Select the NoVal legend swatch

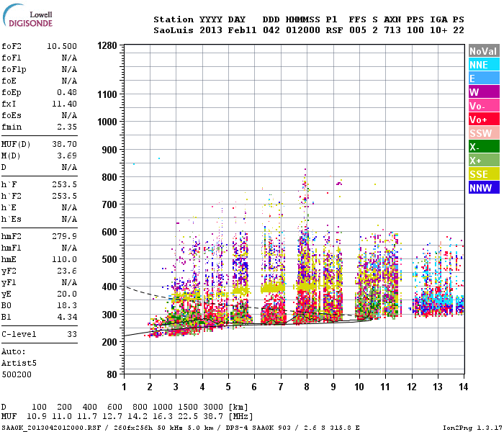[x=484, y=51]
